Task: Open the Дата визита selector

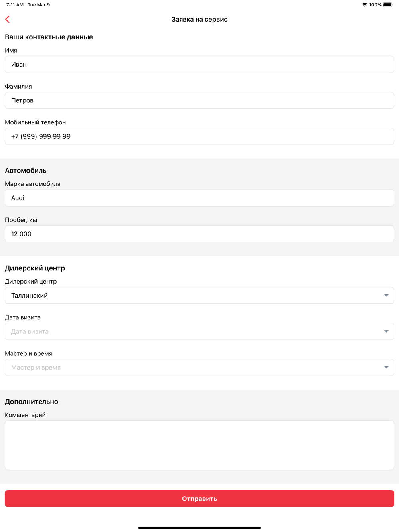Action: (x=192, y=331)
